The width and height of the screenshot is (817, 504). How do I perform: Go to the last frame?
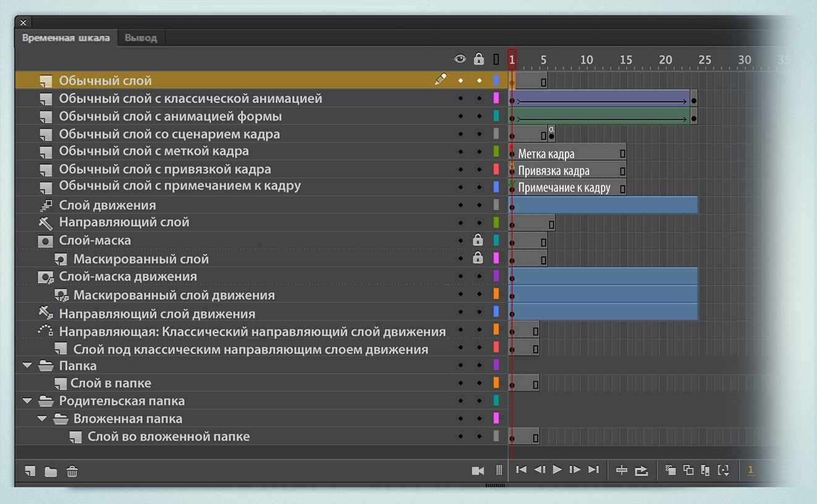click(593, 470)
